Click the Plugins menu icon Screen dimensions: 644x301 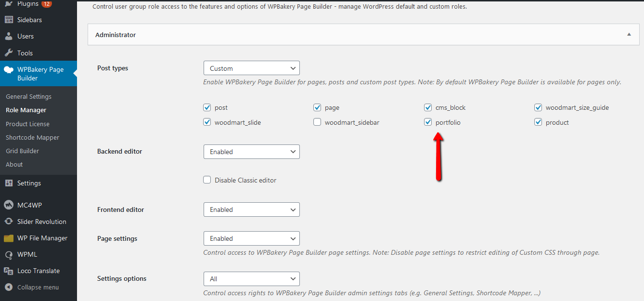point(9,4)
